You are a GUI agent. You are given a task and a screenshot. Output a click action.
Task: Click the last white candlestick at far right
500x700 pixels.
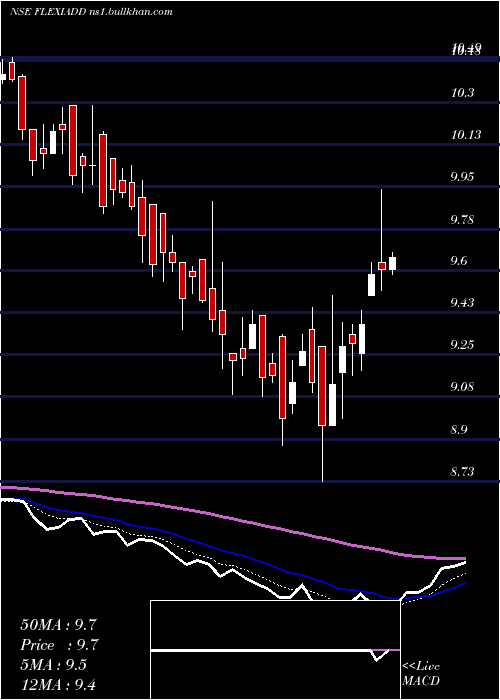click(392, 263)
